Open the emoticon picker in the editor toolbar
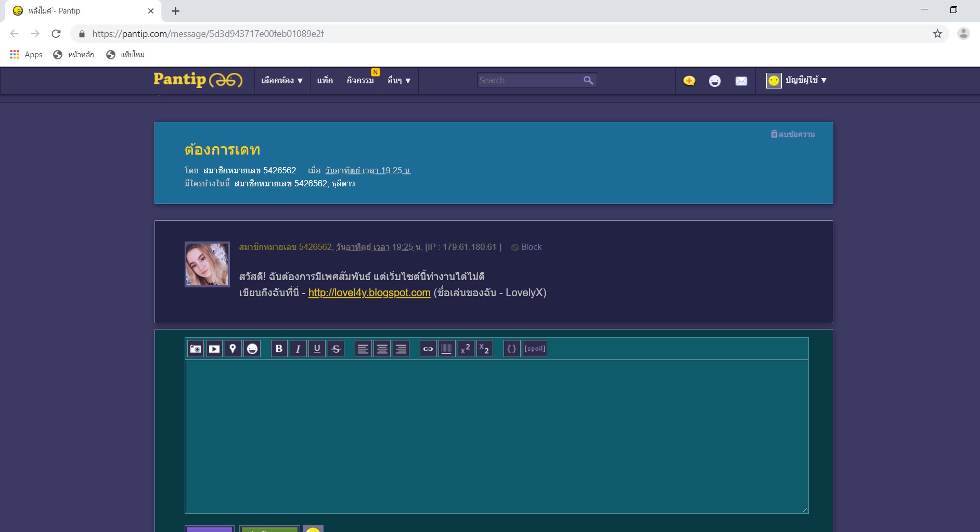 [252, 349]
